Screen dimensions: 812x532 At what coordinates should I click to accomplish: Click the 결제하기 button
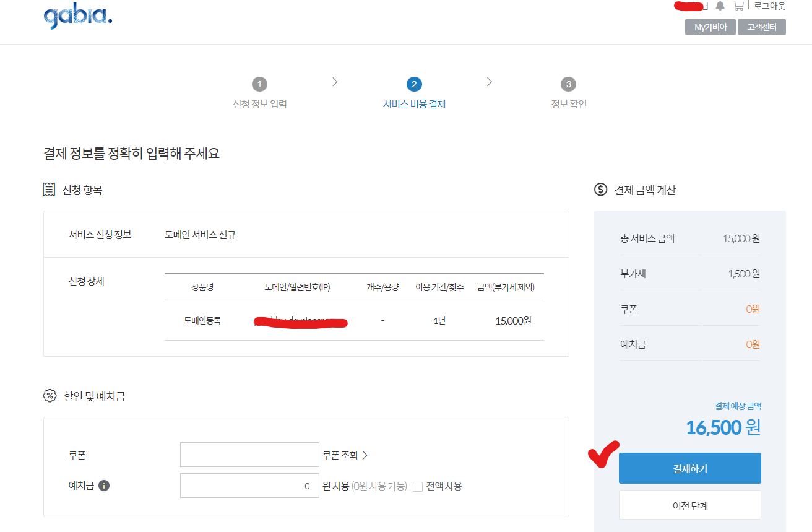690,468
